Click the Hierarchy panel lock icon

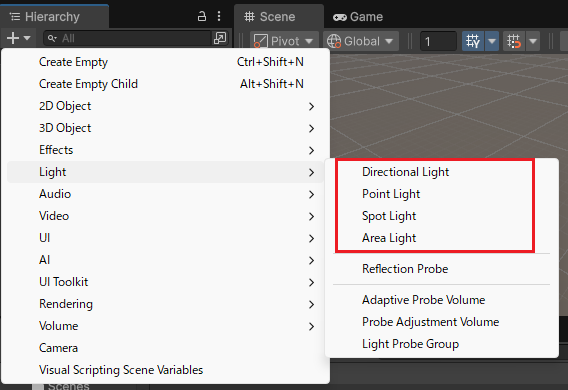[x=201, y=16]
